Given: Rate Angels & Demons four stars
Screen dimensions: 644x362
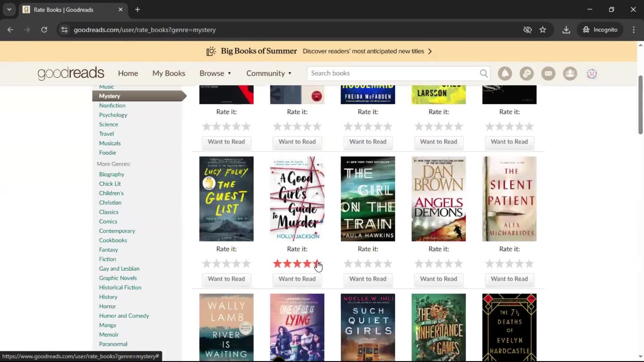Looking at the screenshot, I should (449, 264).
